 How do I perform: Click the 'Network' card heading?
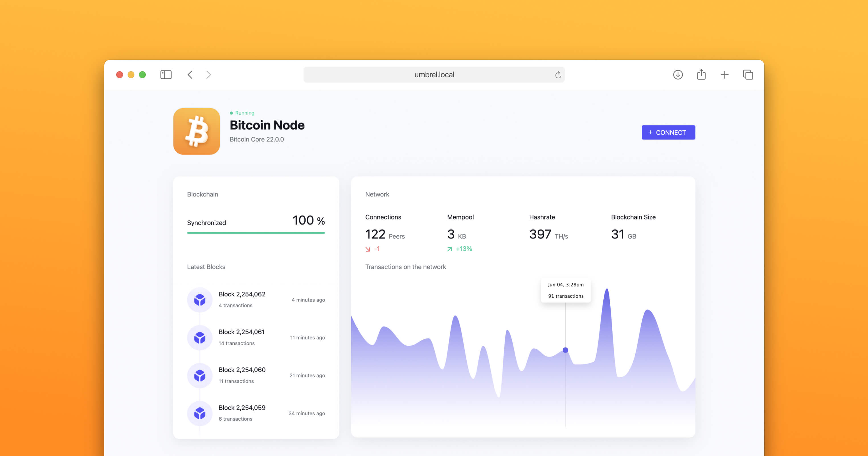[377, 194]
